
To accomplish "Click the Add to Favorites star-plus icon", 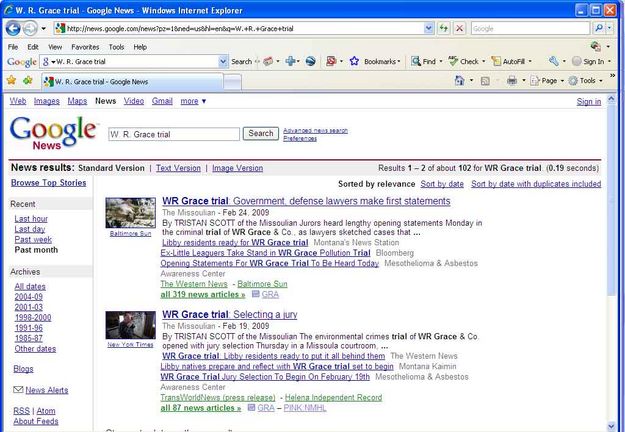I will [x=27, y=80].
